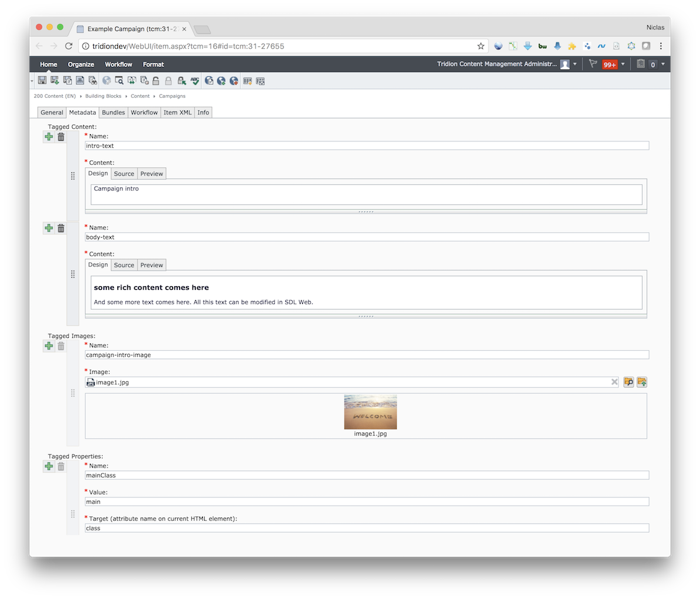
Task: Clear the image1.jpg selection with the X
Action: coord(614,382)
